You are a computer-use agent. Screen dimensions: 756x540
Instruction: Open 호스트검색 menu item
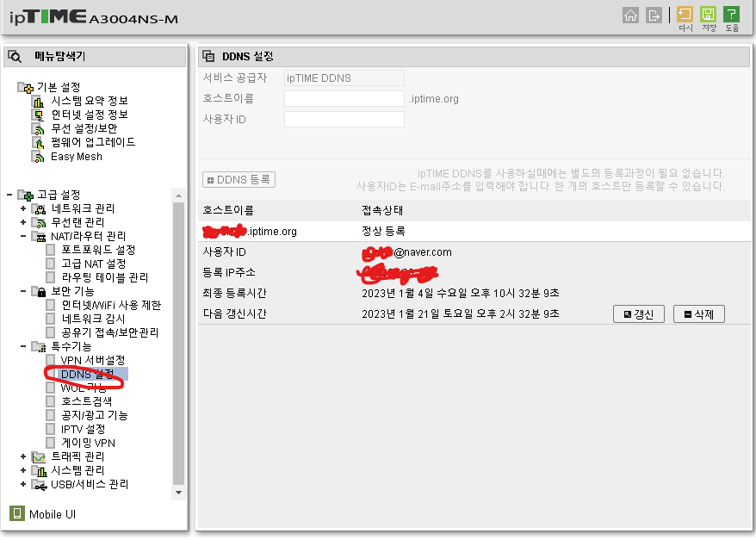87,401
